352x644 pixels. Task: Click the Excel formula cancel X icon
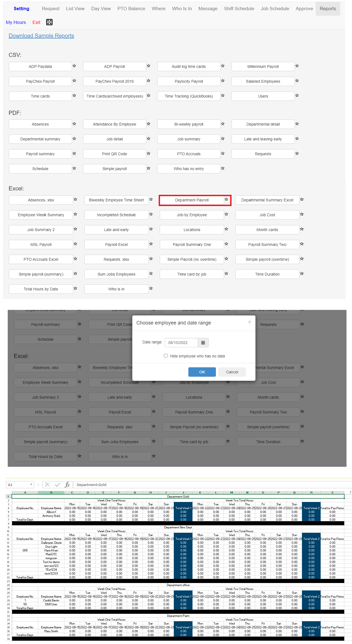coord(48,485)
